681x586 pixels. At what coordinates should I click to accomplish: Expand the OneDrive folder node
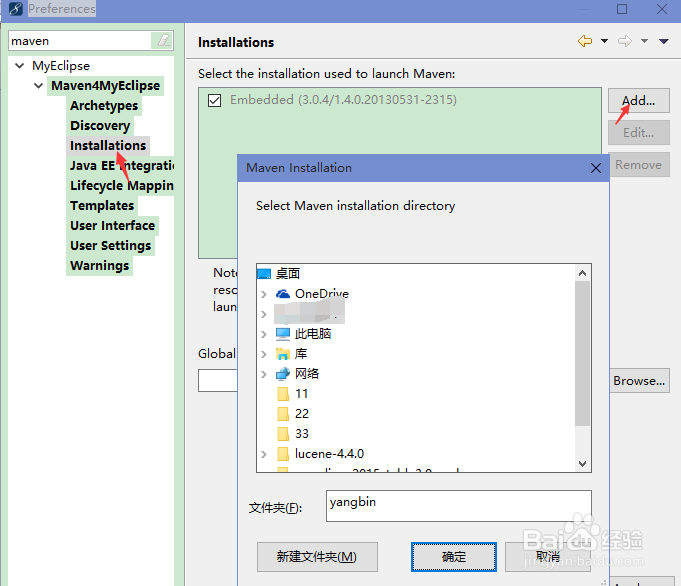264,294
